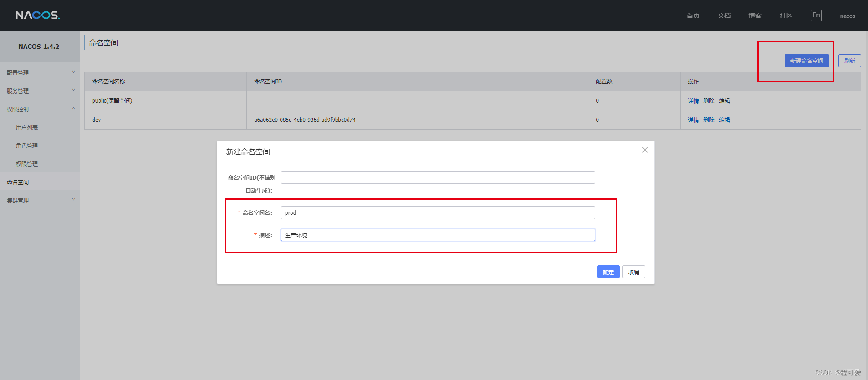Open 详情 for the public namespace
The height and width of the screenshot is (380, 868).
point(693,101)
